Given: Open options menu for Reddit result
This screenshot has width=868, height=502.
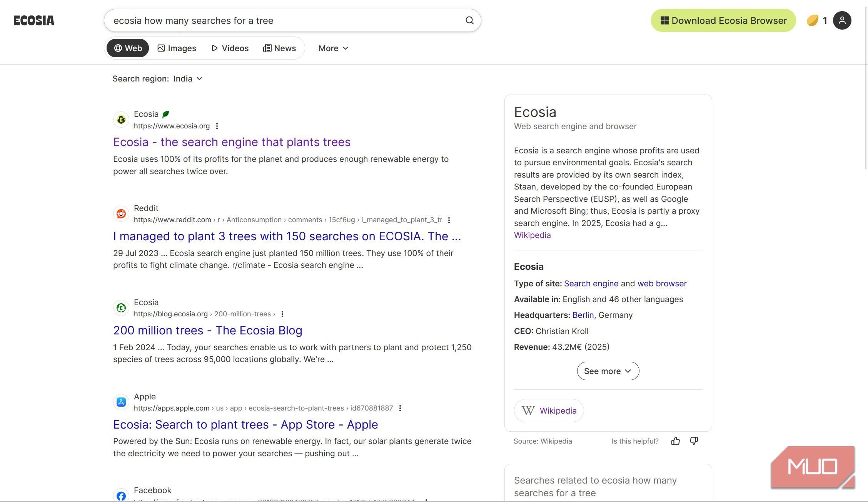Looking at the screenshot, I should tap(449, 220).
